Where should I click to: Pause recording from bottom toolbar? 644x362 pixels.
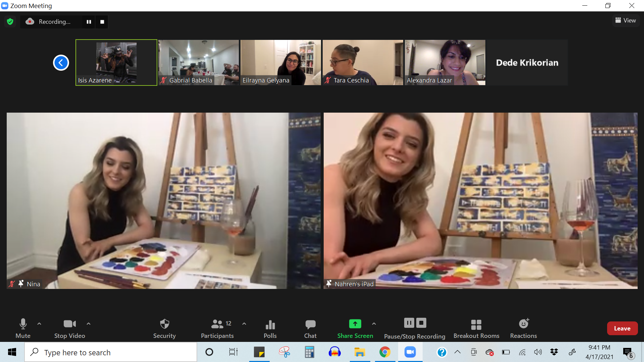coord(409,323)
